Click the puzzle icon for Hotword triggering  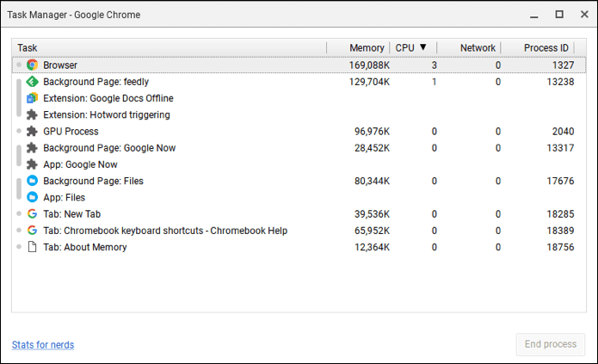pyautogui.click(x=32, y=114)
